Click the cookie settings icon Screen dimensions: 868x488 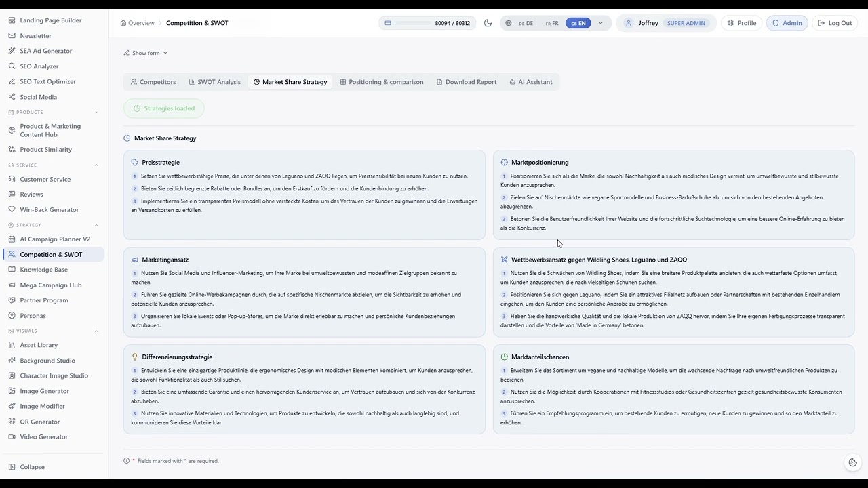[x=853, y=462]
